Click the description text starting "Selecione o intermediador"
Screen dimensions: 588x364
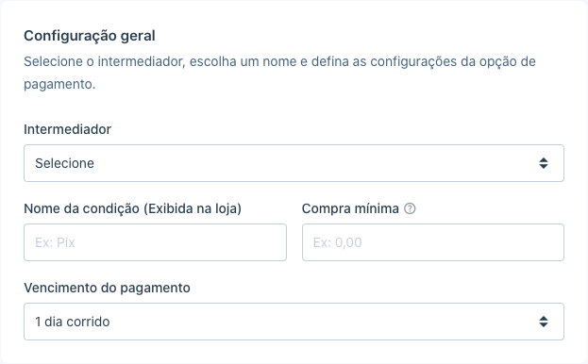pyautogui.click(x=279, y=73)
